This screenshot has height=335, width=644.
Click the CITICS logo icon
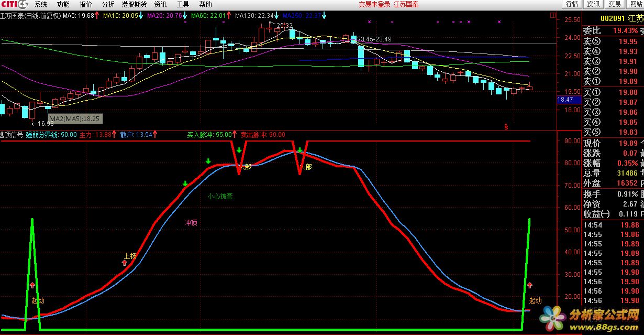point(14,4)
